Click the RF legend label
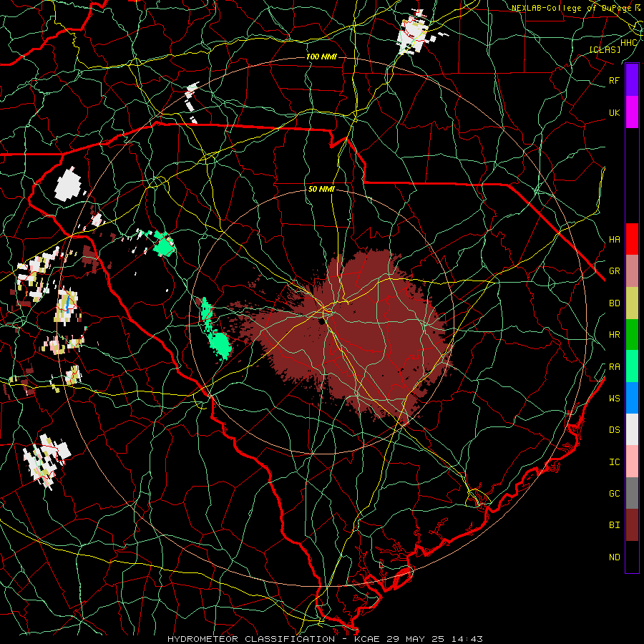The width and height of the screenshot is (644, 644). [x=615, y=80]
